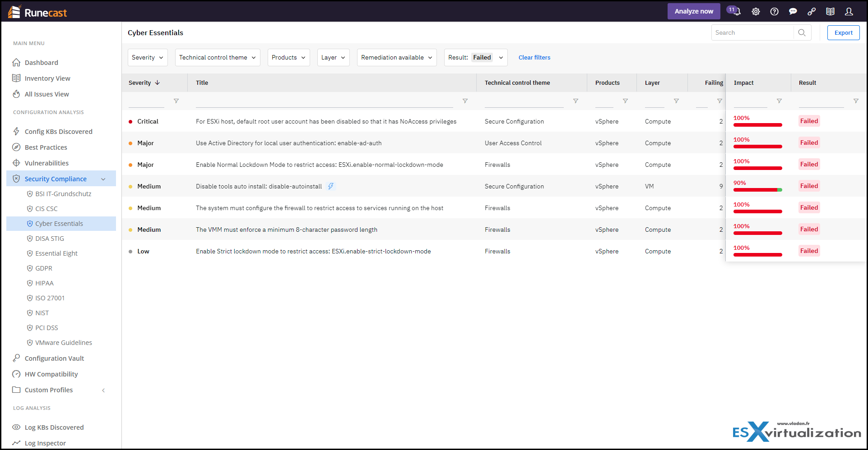
Task: Click the filter icon in Layer column
Action: click(676, 101)
